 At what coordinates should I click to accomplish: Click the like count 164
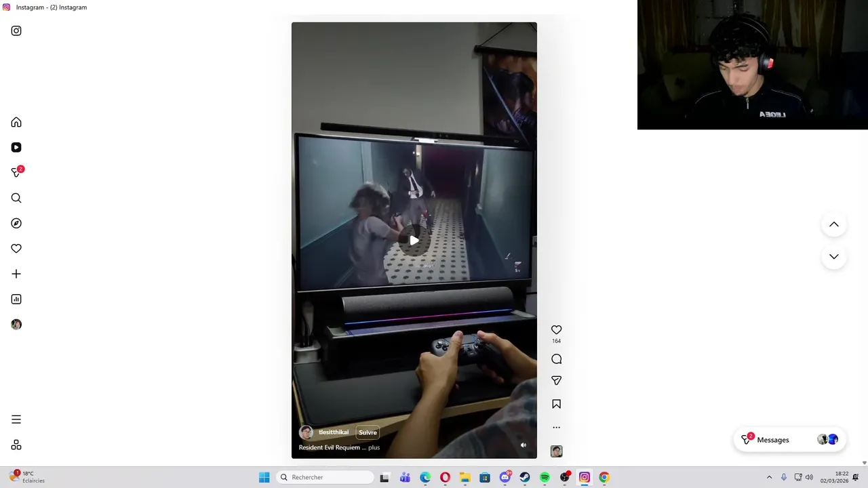coord(556,341)
